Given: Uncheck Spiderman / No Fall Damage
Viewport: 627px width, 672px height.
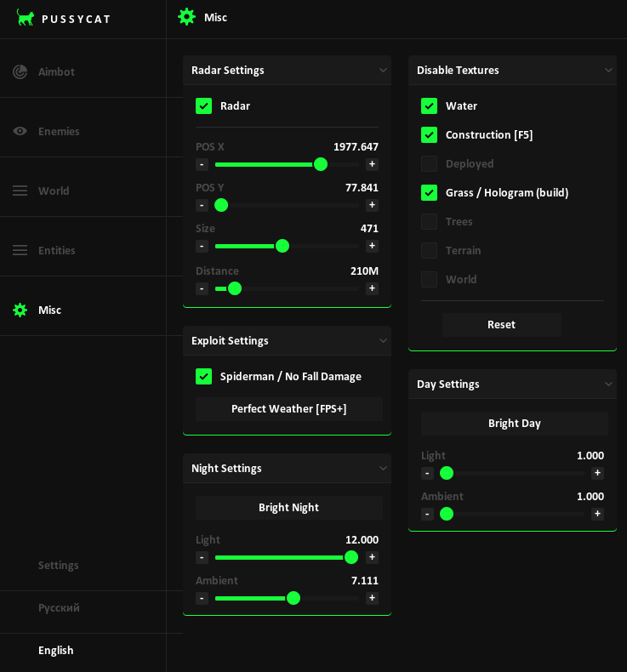Looking at the screenshot, I should point(203,376).
